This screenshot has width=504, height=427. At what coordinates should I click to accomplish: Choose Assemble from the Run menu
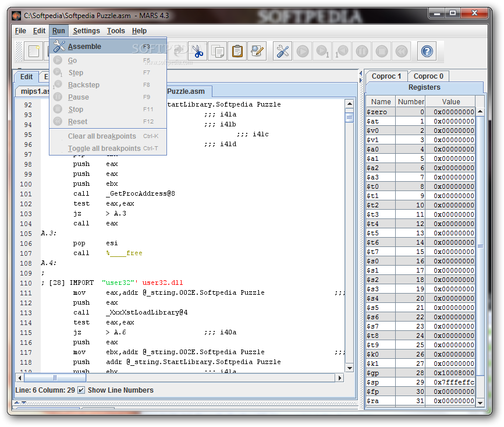coord(108,47)
